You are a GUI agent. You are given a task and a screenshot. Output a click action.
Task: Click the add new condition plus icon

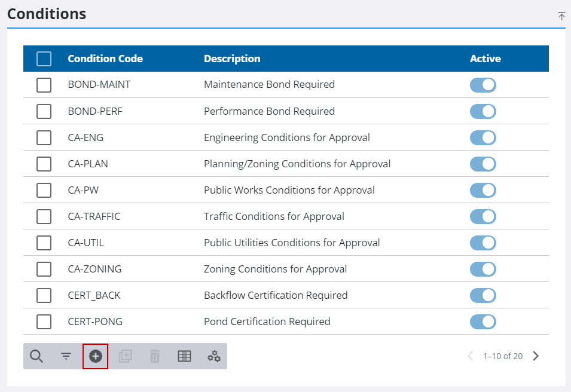pos(96,356)
